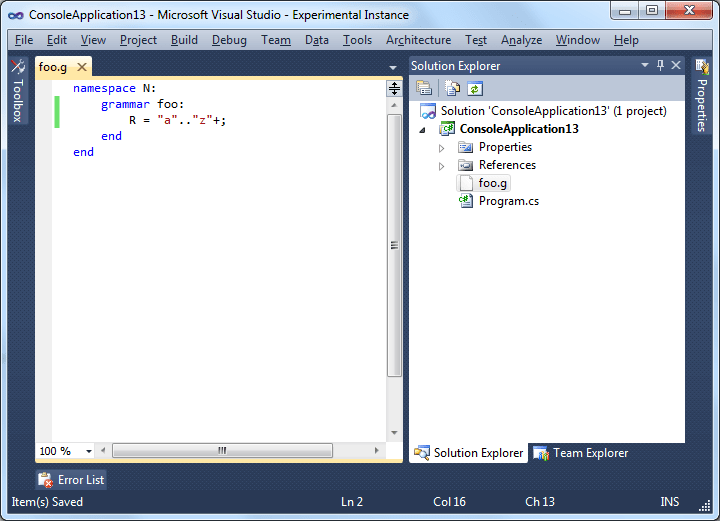Select Program.cs in the solution tree
The height and width of the screenshot is (521, 720).
click(509, 201)
